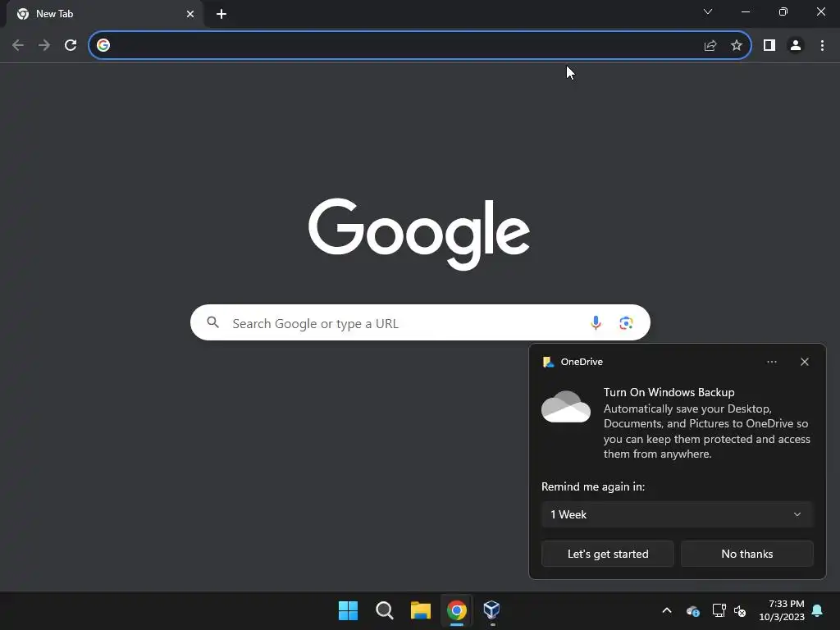
Task: Open the Chrome profile menu
Action: [796, 46]
